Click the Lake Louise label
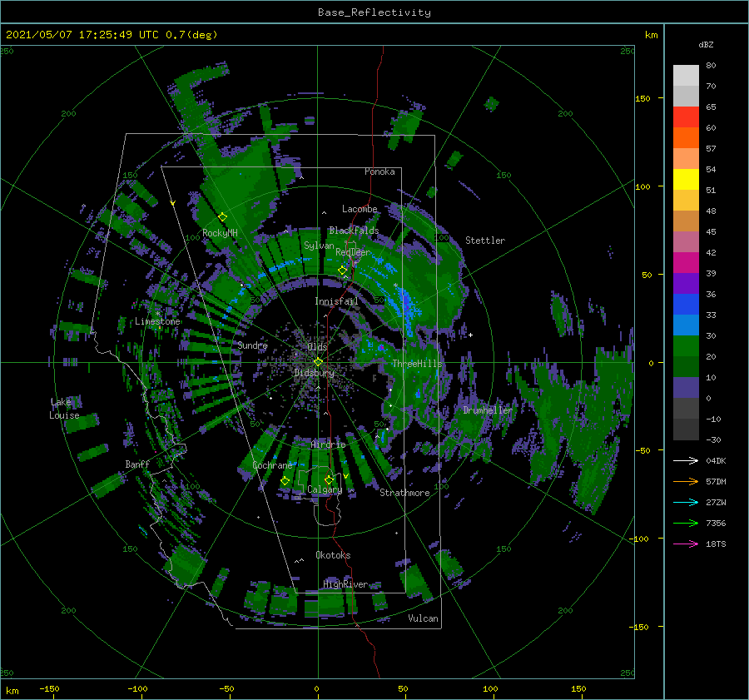The width and height of the screenshot is (749, 700). (x=64, y=409)
